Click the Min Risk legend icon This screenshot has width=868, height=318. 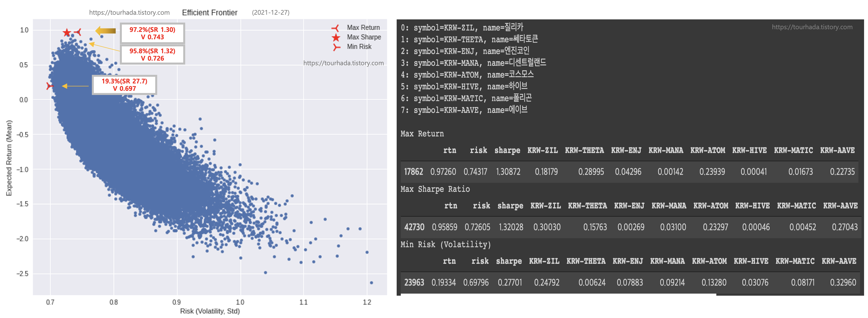[336, 47]
